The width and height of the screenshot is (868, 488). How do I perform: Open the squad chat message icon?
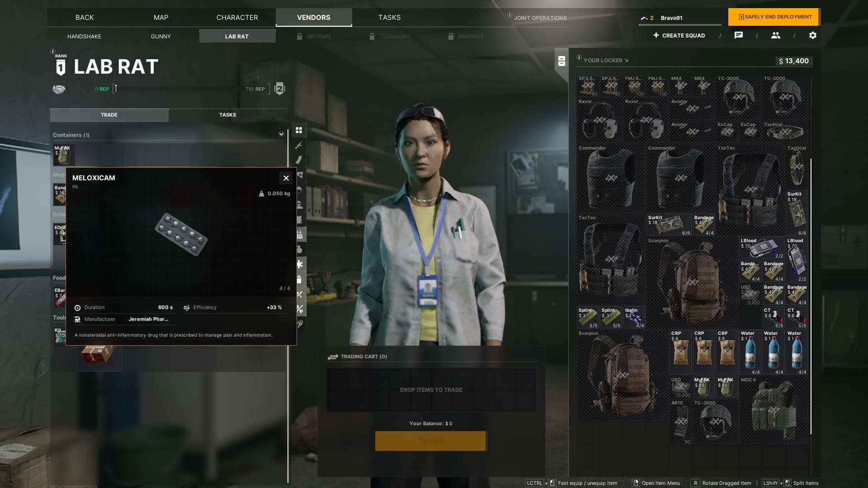pos(739,35)
